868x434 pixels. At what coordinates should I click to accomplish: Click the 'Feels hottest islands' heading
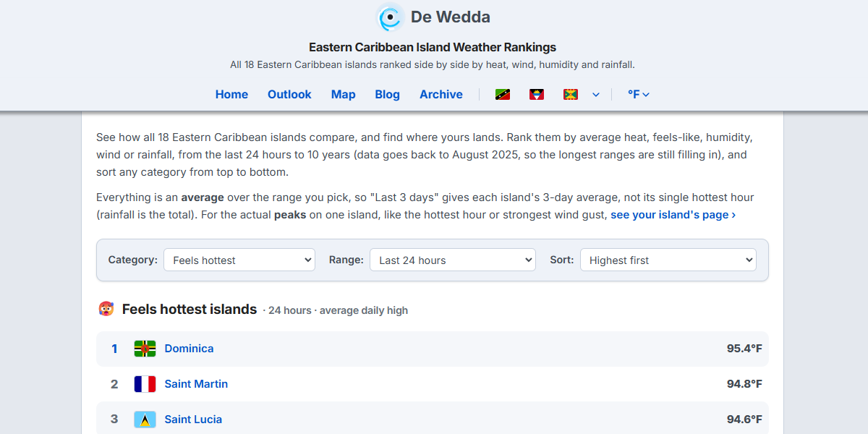(190, 310)
